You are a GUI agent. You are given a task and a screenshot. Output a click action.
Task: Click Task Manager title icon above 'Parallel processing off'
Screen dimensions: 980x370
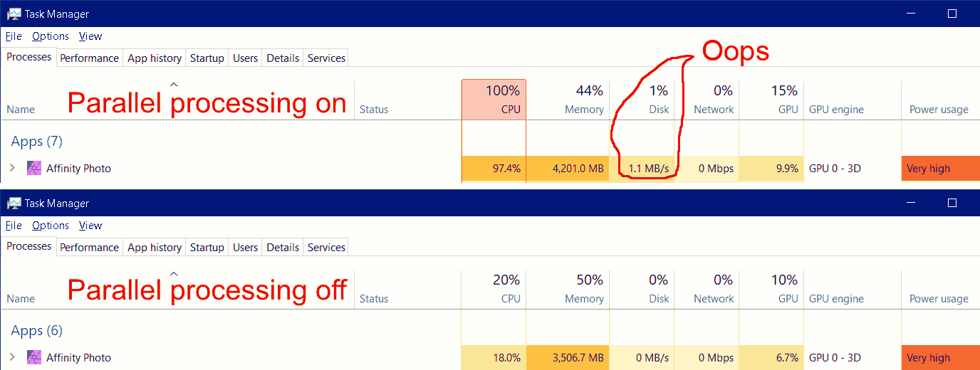click(14, 203)
